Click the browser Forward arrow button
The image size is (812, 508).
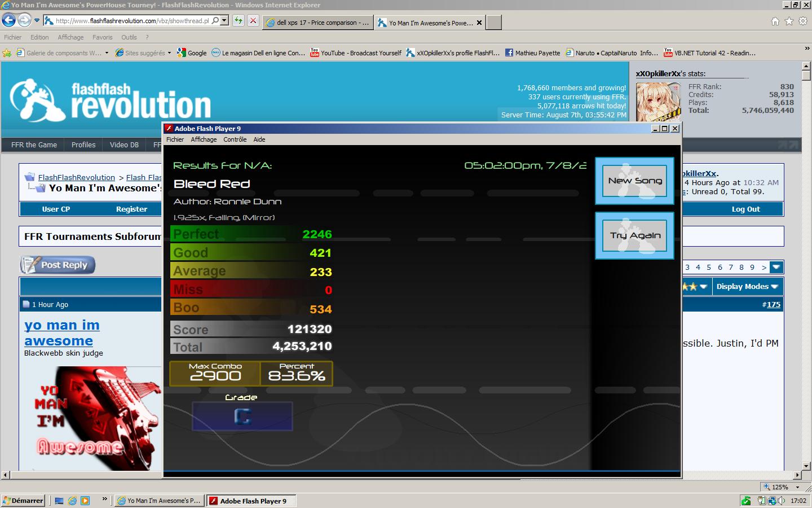tap(24, 21)
